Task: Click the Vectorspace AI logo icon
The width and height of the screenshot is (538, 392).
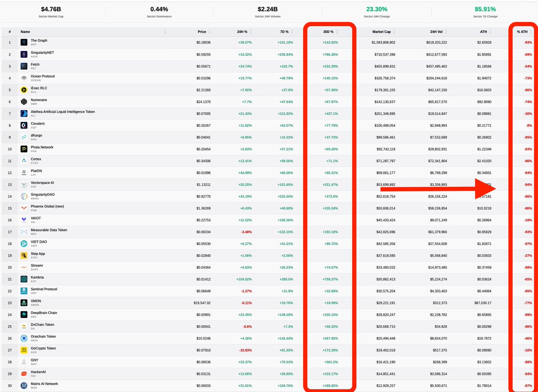Action: pyautogui.click(x=24, y=185)
